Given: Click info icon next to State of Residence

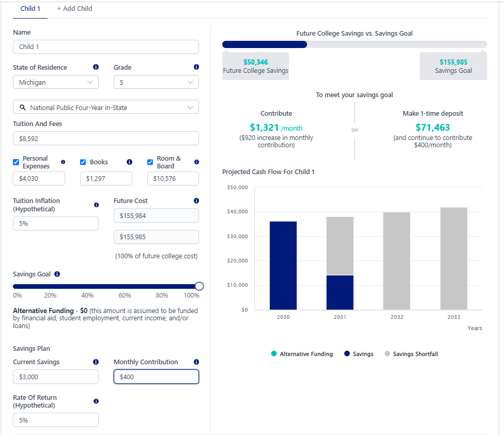Looking at the screenshot, I should [x=96, y=67].
